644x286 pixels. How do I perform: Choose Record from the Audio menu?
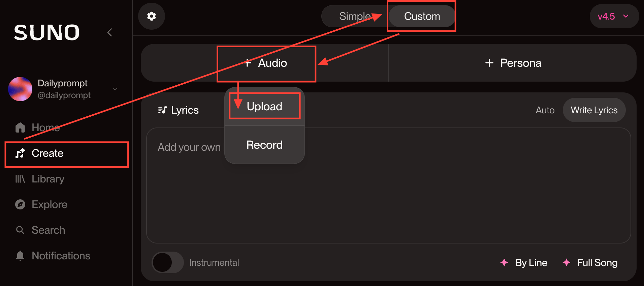(x=264, y=145)
